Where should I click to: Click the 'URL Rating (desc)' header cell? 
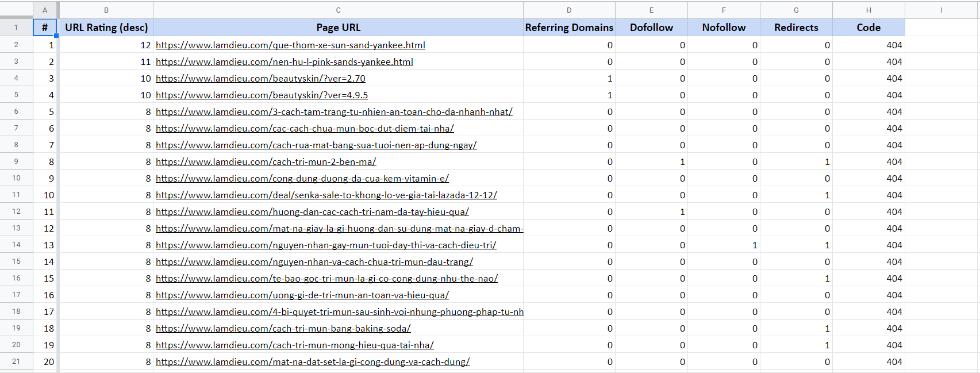pyautogui.click(x=106, y=28)
